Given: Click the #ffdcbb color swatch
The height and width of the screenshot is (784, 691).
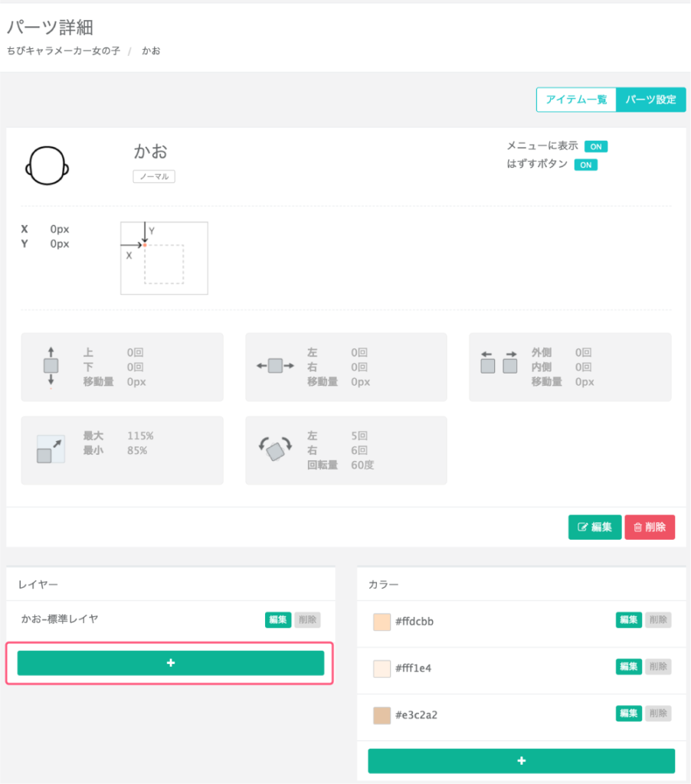Looking at the screenshot, I should [382, 622].
